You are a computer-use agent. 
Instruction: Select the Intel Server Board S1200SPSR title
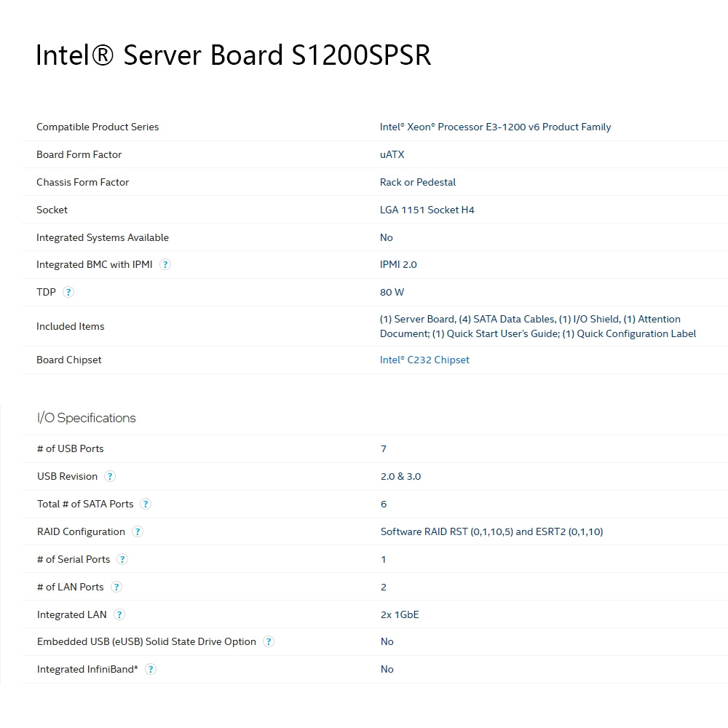pyautogui.click(x=234, y=55)
